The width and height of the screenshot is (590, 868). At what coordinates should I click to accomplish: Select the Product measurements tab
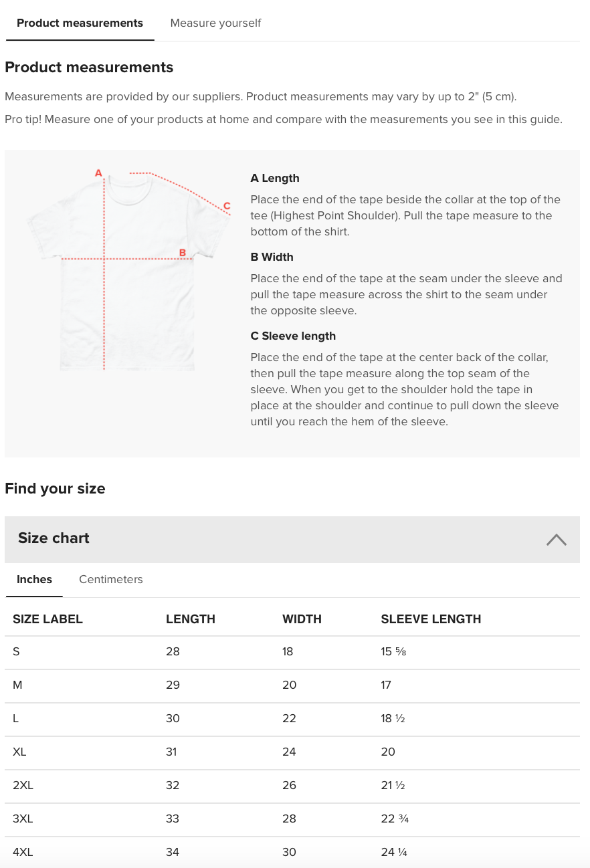coord(80,23)
